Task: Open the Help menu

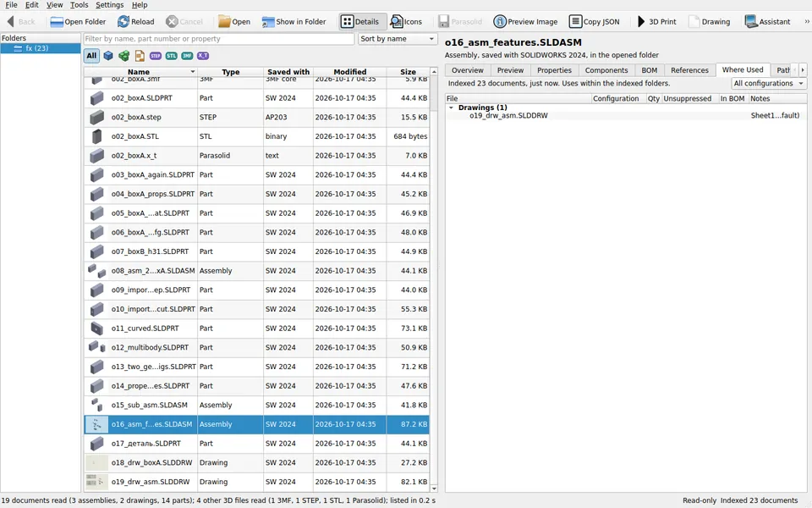Action: click(x=140, y=5)
